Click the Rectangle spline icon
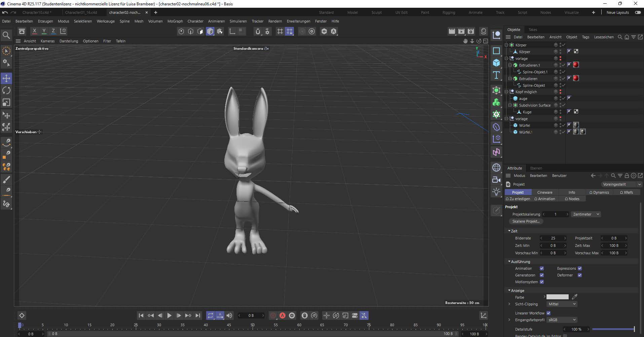Image resolution: width=644 pixels, height=337 pixels. pyautogui.click(x=496, y=51)
